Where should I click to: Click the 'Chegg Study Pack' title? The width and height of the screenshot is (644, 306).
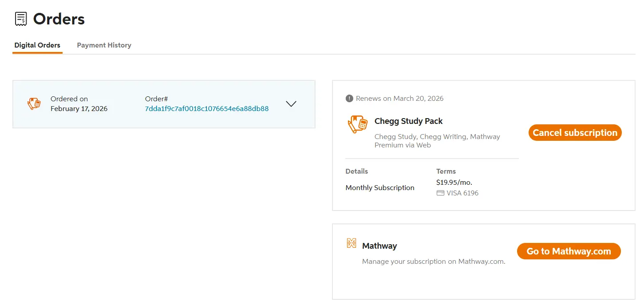tap(409, 121)
